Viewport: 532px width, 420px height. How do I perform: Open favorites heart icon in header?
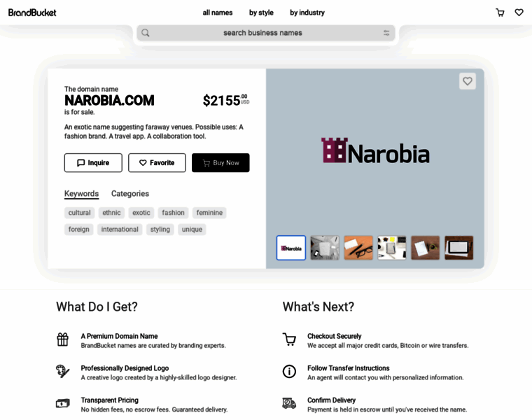(x=519, y=13)
